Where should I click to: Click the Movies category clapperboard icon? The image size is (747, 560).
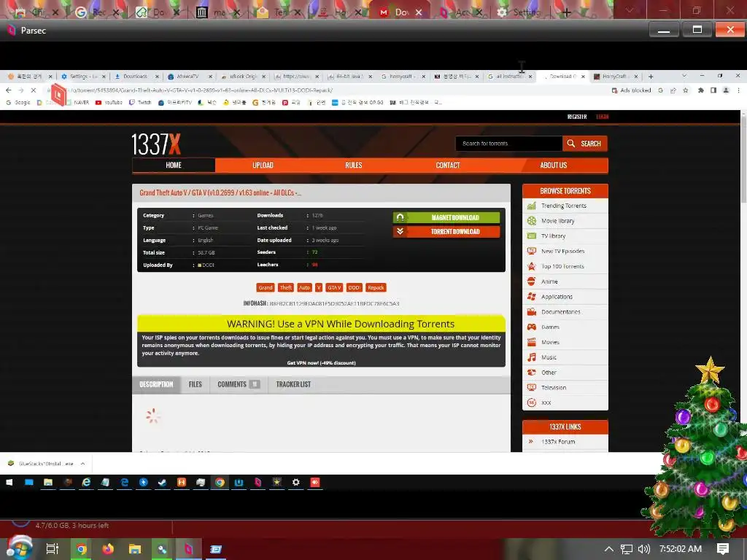(532, 343)
